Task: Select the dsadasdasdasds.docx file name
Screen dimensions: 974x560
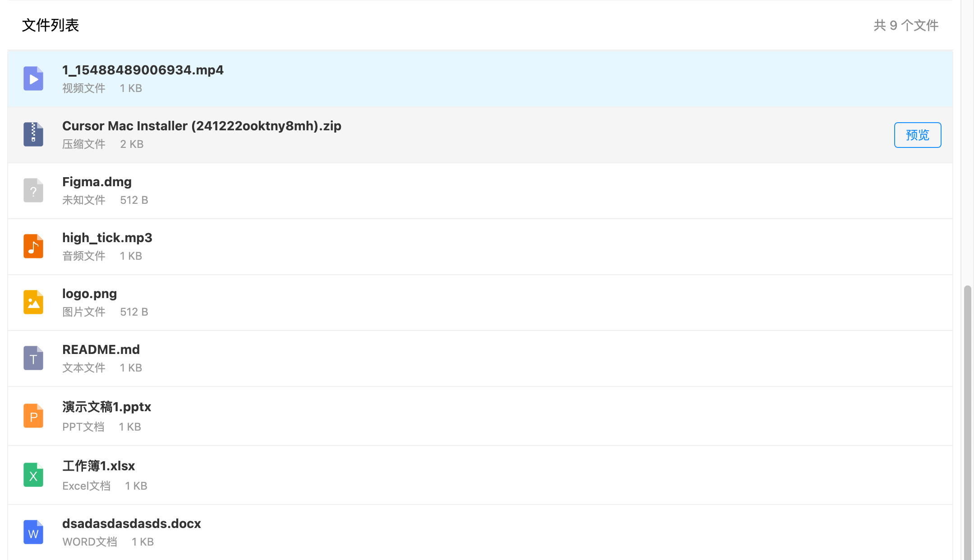Action: [131, 523]
